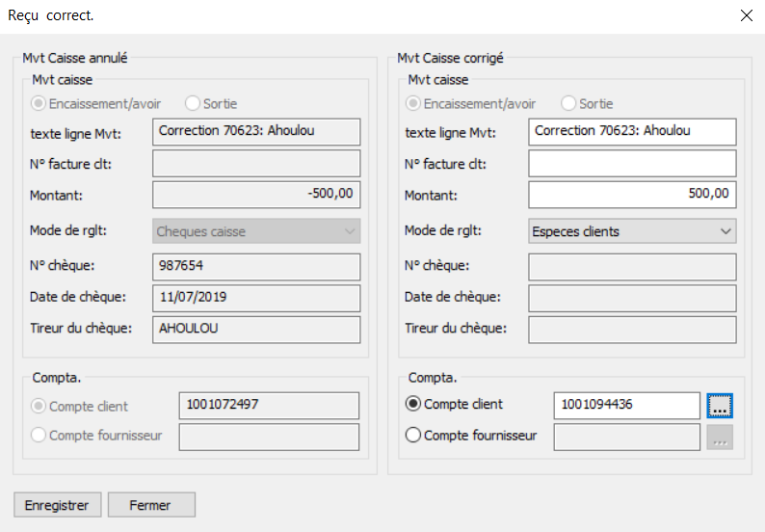
Task: Click corrected texte ligne Mvt field
Action: click(632, 132)
